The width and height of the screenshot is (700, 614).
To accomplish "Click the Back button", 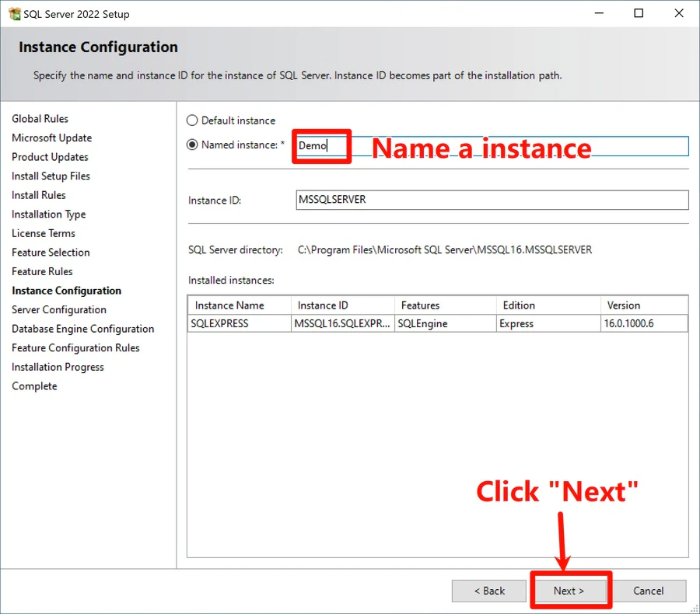I will (489, 591).
